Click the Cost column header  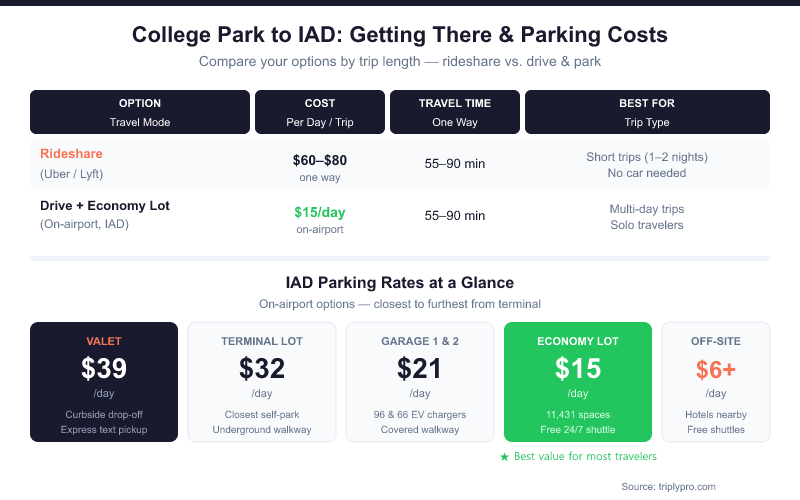pyautogui.click(x=320, y=112)
